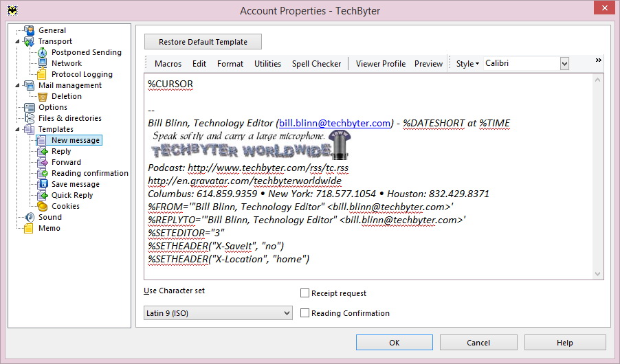Open the Edit menu
Viewport: 620px width, 364px height.
coord(199,64)
